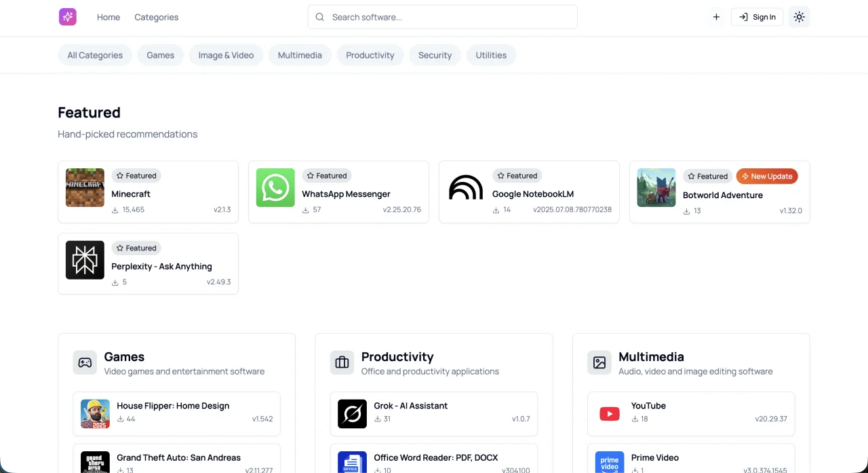Open the Games section heading
This screenshot has height=473, width=868.
(x=124, y=357)
